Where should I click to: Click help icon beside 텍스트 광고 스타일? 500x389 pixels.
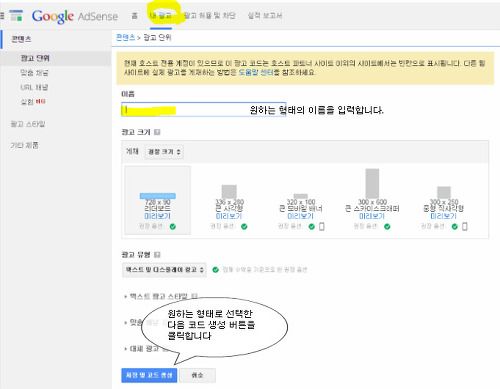(x=195, y=296)
